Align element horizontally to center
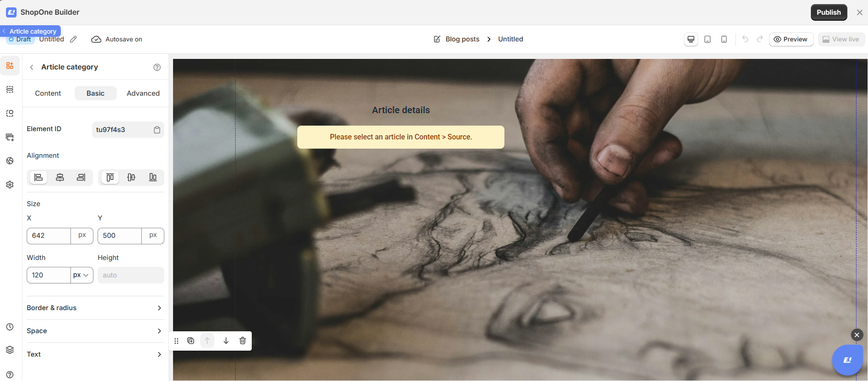Viewport: 868px width, 381px height. [60, 178]
